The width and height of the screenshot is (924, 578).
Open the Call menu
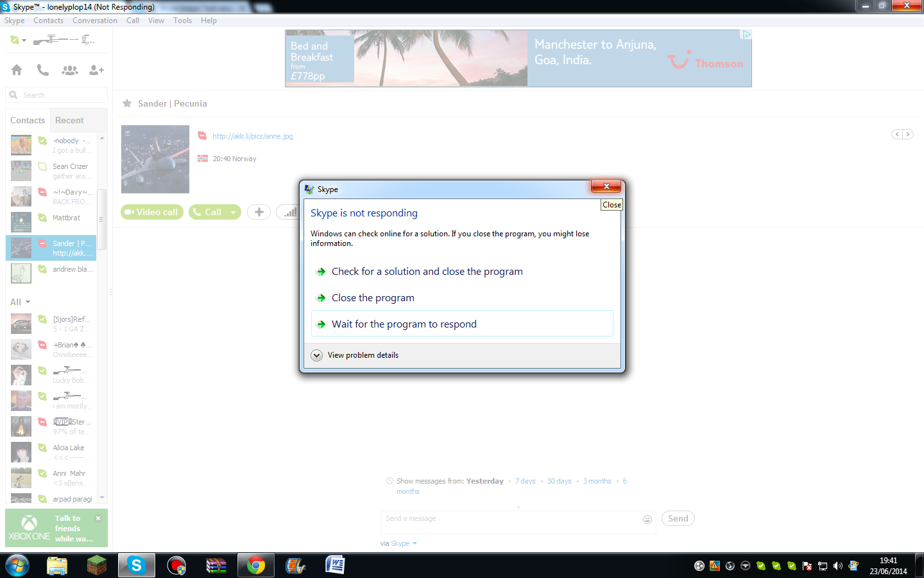click(133, 21)
